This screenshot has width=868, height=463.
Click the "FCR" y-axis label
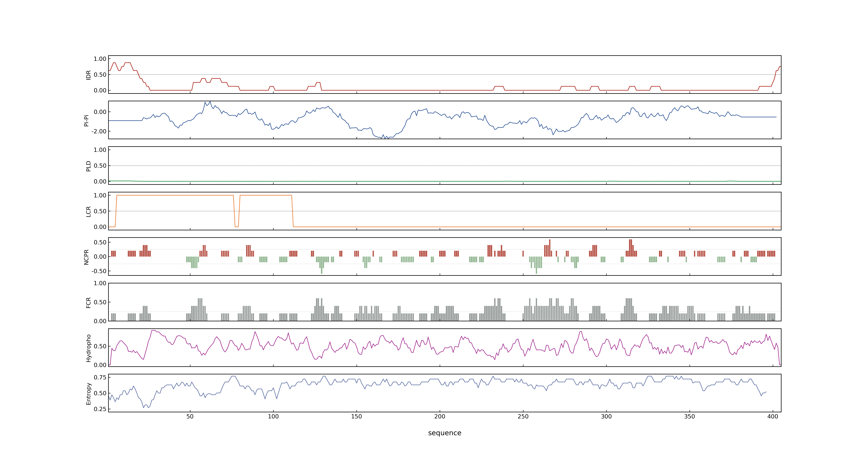click(x=88, y=303)
